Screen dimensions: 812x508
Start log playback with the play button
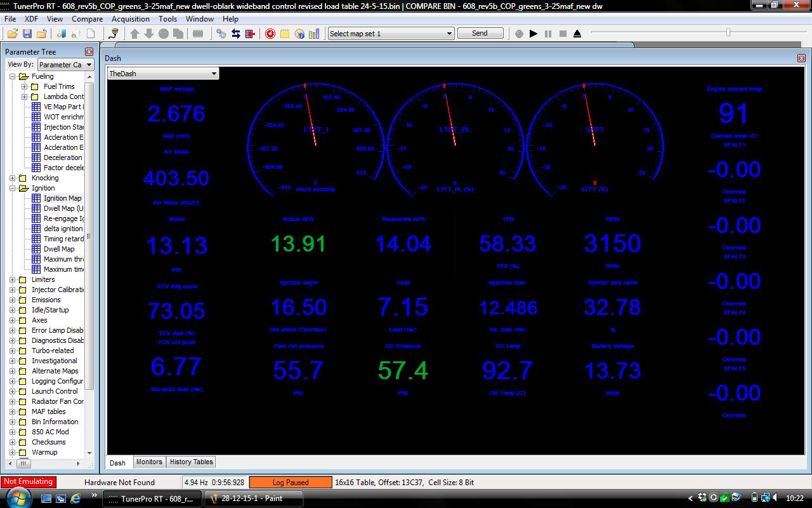[x=534, y=34]
